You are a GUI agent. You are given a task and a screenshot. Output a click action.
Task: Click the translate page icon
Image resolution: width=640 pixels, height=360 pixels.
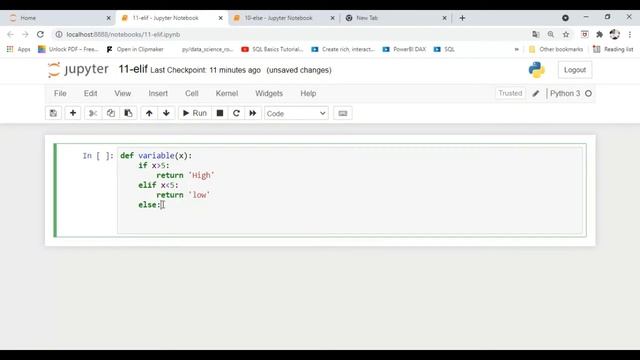click(x=536, y=35)
